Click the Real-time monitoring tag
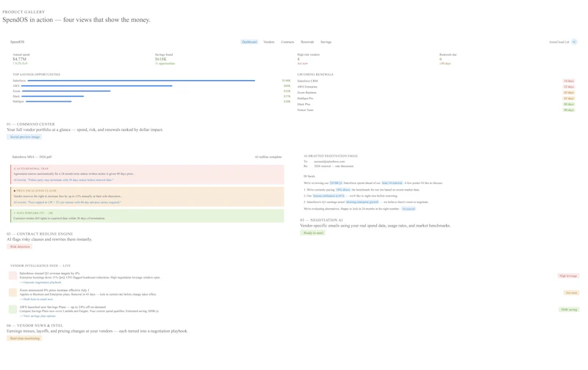Screen dimensions: 588x370 [x=25, y=338]
